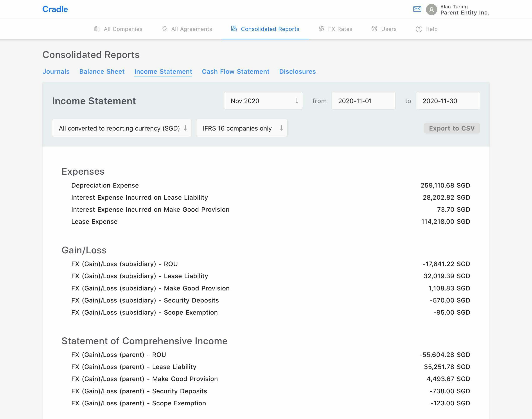Screen dimensions: 532x419
Task: Click the mail envelope icon
Action: tap(417, 9)
